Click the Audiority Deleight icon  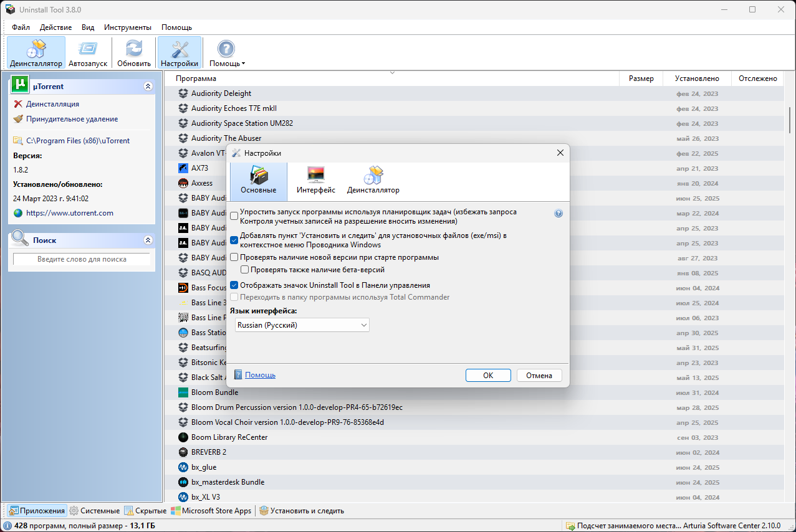[x=183, y=93]
